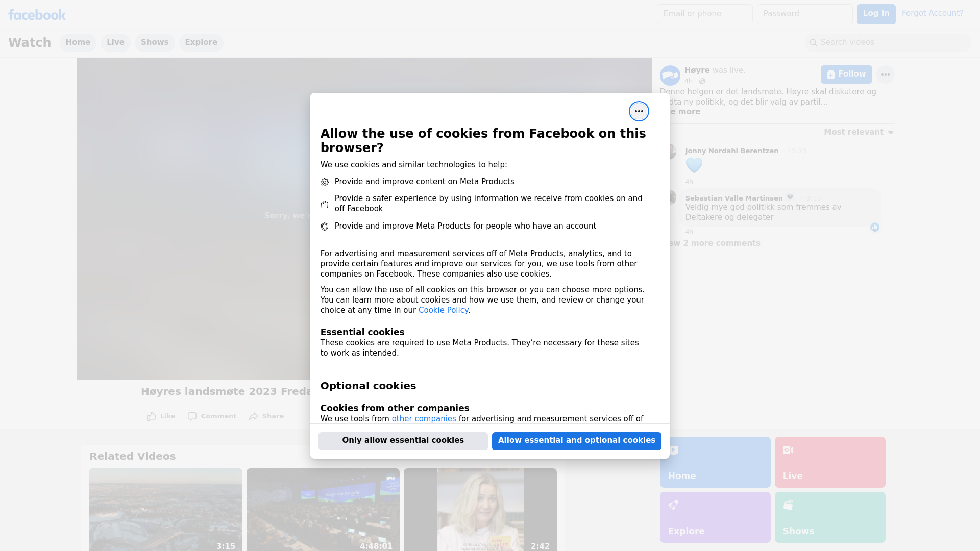
Task: Open the Explore tile in sidebar
Action: tap(715, 517)
